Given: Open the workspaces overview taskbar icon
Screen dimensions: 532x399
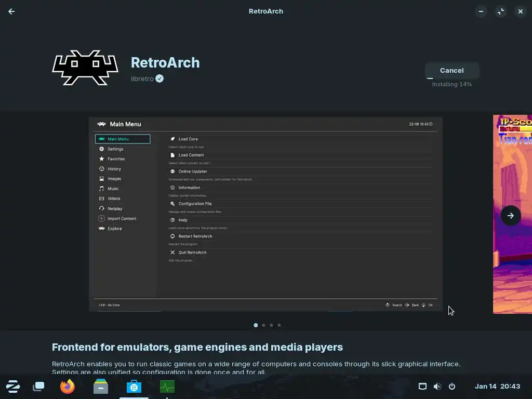Looking at the screenshot, I should click(38, 387).
